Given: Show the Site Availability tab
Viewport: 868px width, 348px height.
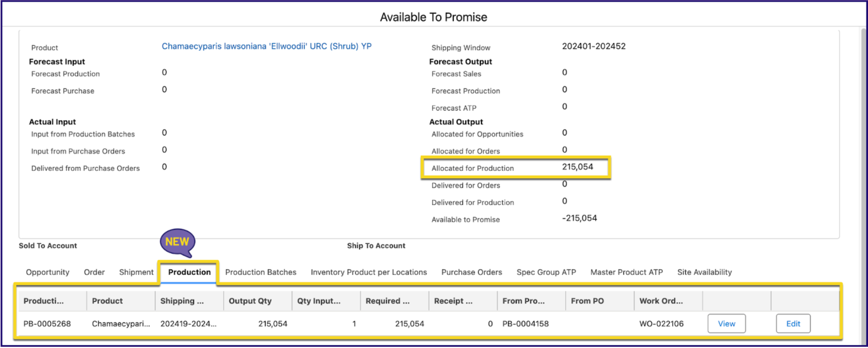Looking at the screenshot, I should coord(704,272).
